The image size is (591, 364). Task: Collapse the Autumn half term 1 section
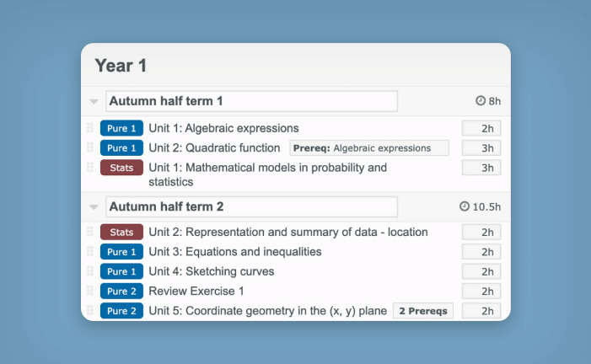click(x=94, y=101)
